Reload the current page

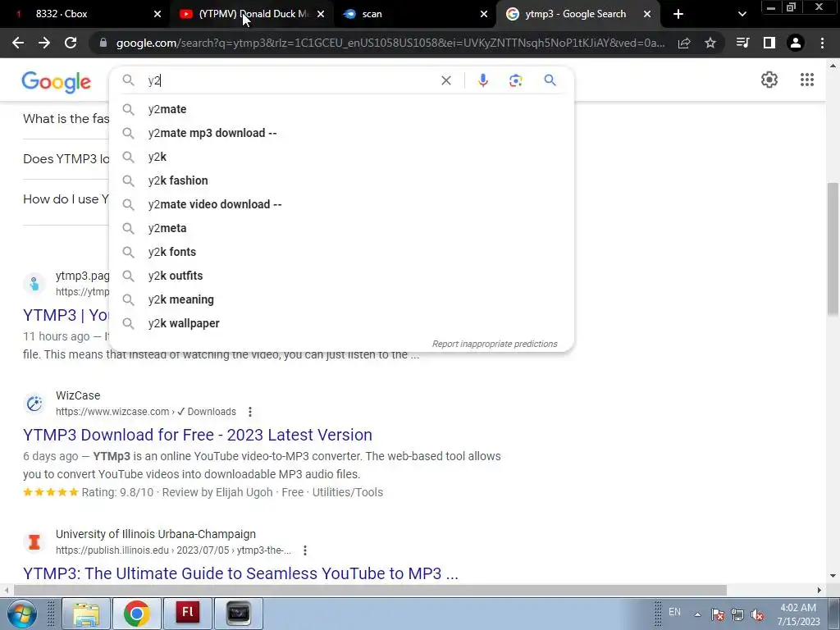[x=71, y=43]
